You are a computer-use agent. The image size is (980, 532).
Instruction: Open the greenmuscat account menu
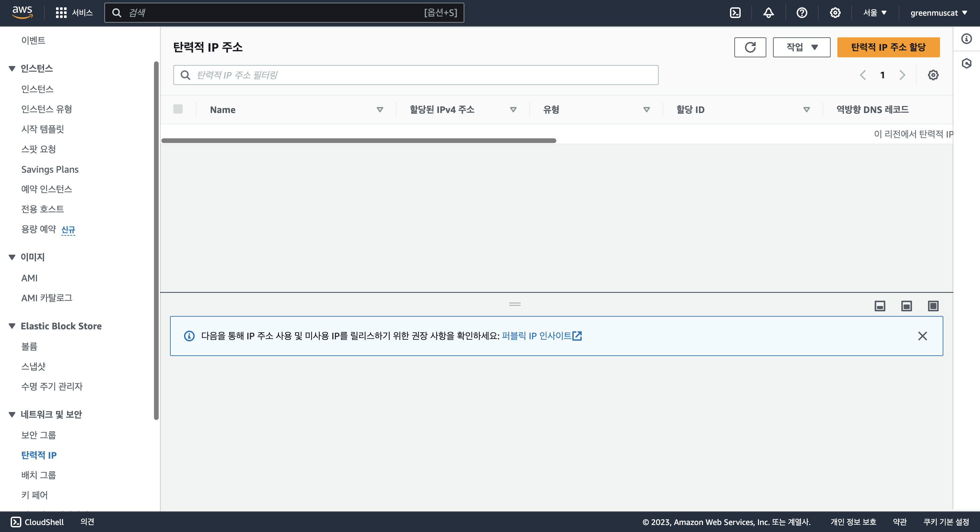click(x=939, y=13)
